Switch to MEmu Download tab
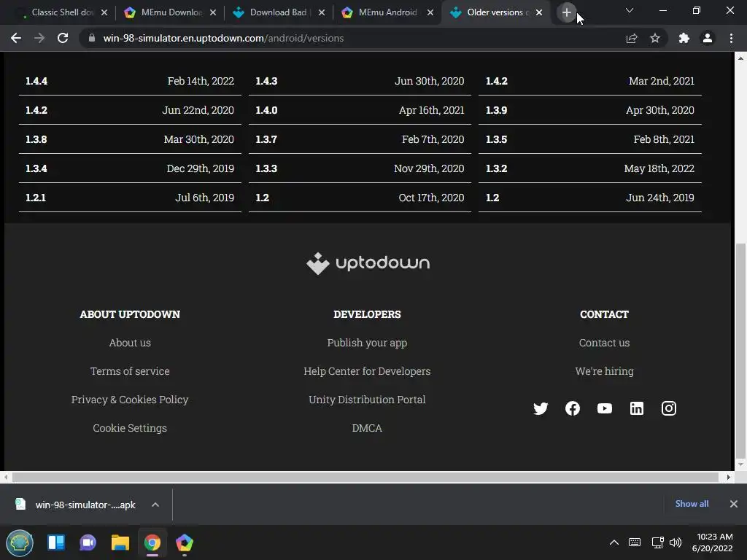The height and width of the screenshot is (560, 747). [170, 12]
